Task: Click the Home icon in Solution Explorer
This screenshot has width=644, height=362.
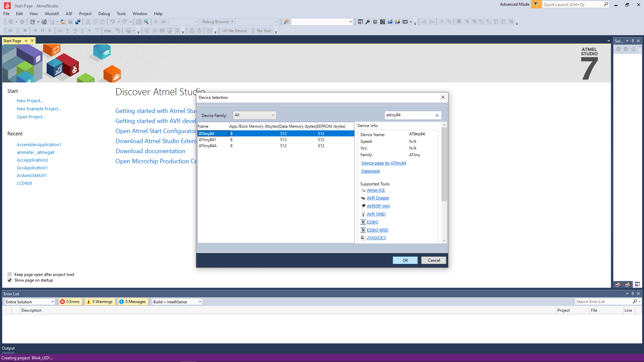Action: [633, 49]
